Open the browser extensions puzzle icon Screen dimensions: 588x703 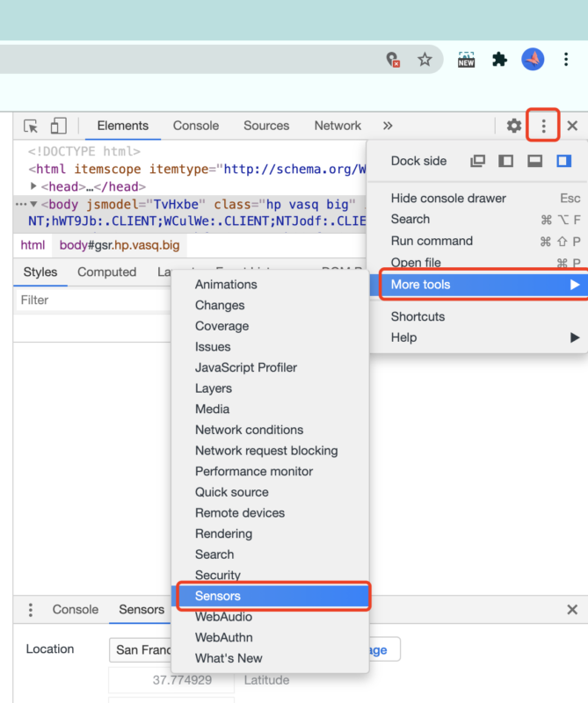[499, 60]
